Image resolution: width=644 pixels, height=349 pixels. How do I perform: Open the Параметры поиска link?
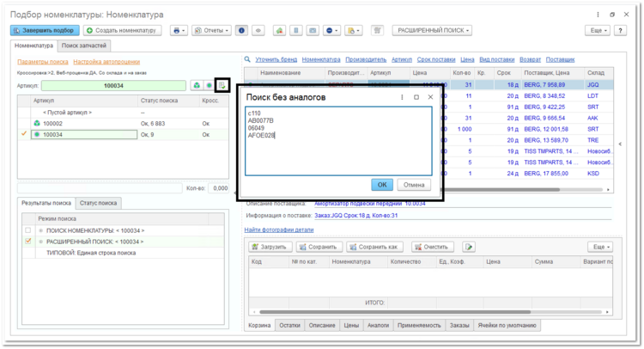coord(43,62)
